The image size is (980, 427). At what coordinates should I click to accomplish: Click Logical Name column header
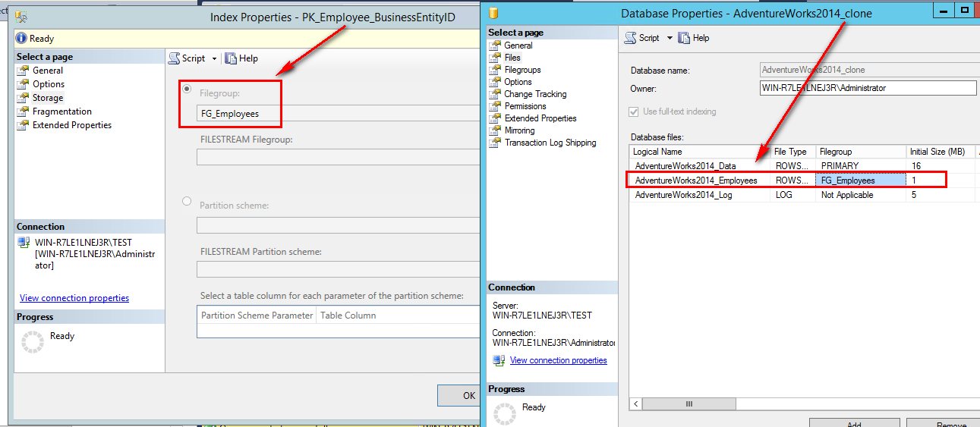(700, 152)
